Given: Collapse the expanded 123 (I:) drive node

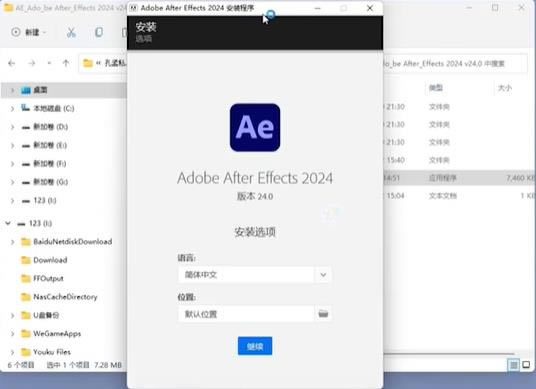Looking at the screenshot, I should (8, 223).
